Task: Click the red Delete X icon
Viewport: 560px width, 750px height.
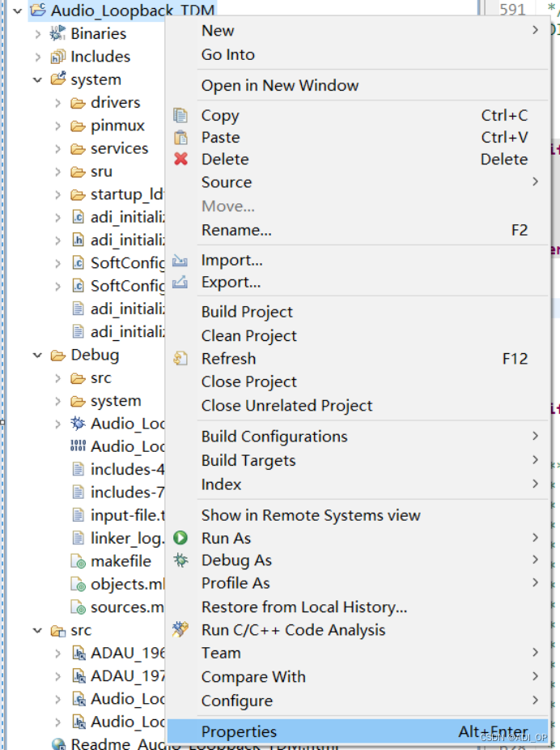Action: (180, 159)
